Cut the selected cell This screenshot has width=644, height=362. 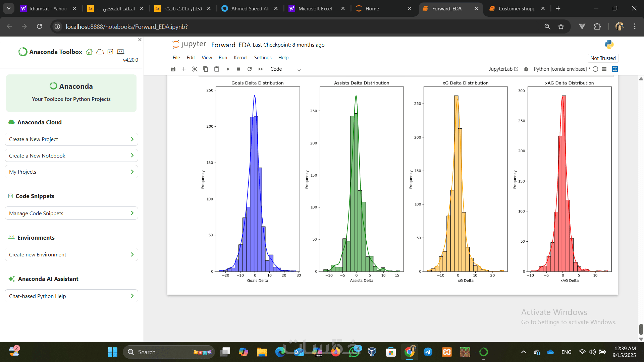point(195,69)
